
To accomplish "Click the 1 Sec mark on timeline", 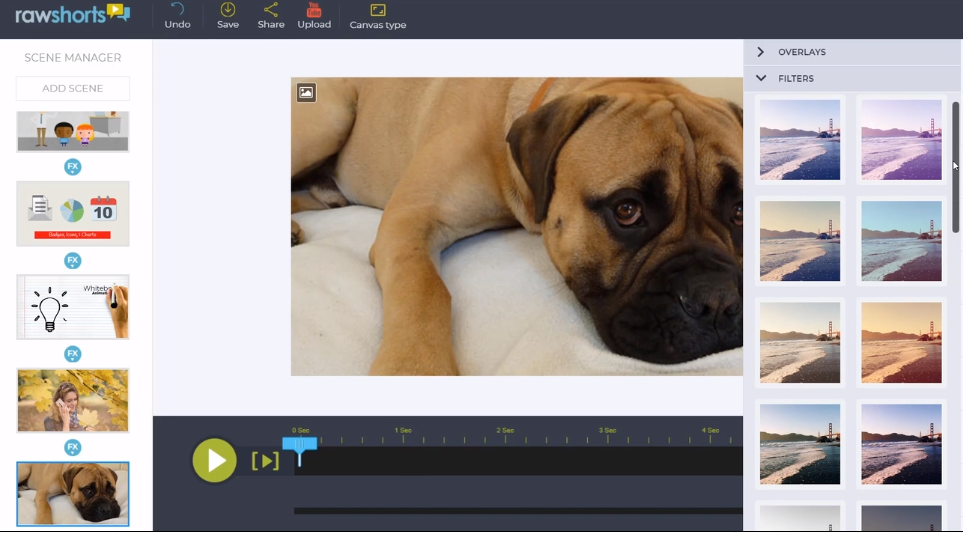I will 403,430.
